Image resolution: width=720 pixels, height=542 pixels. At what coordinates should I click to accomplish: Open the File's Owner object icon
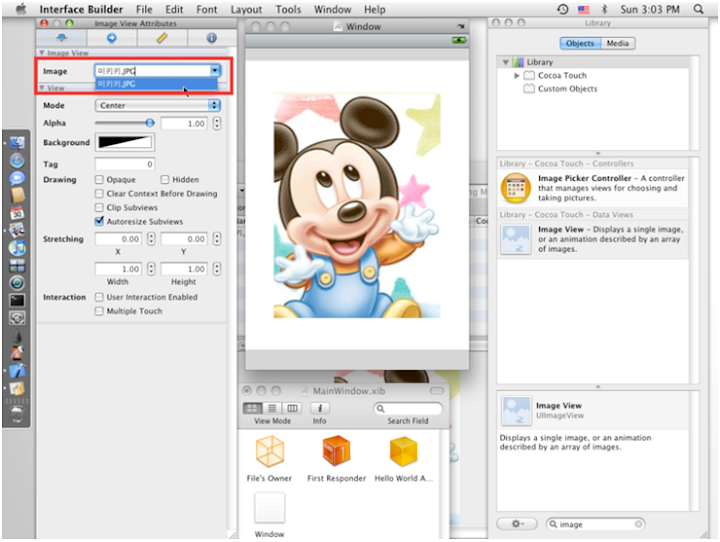[269, 453]
